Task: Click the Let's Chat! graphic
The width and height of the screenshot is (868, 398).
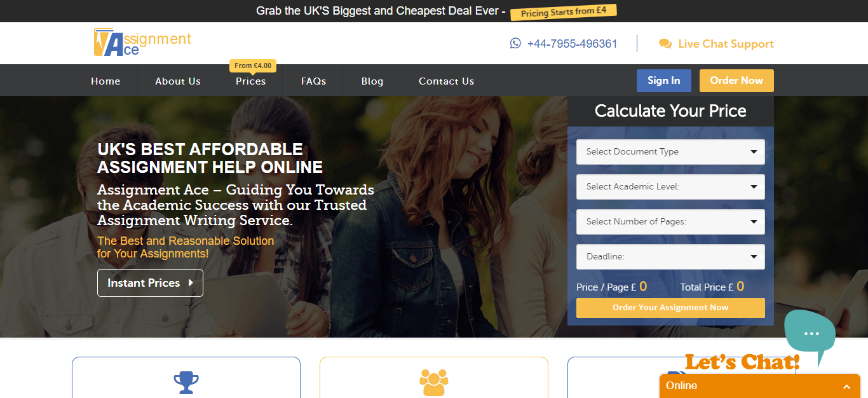Action: [x=742, y=362]
